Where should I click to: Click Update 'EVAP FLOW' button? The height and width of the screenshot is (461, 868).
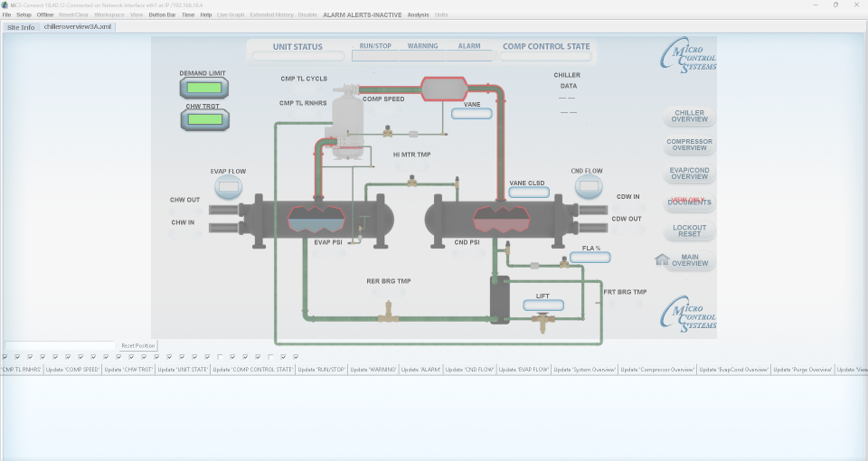click(524, 369)
